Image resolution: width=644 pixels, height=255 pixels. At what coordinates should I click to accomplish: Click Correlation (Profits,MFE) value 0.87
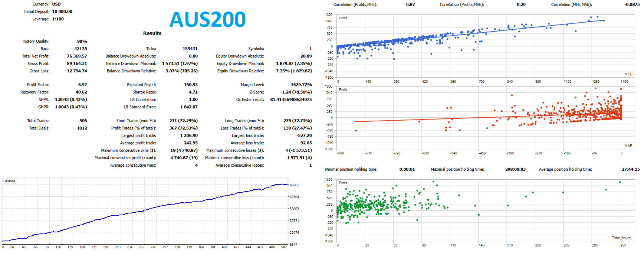(410, 5)
